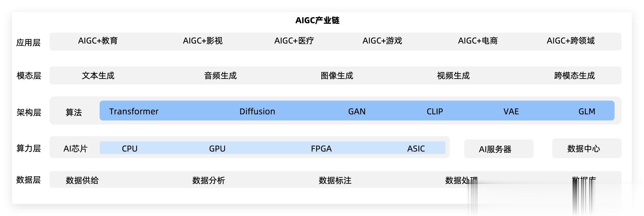Click the 音频生成 label
The height and width of the screenshot is (216, 644).
[x=220, y=76]
